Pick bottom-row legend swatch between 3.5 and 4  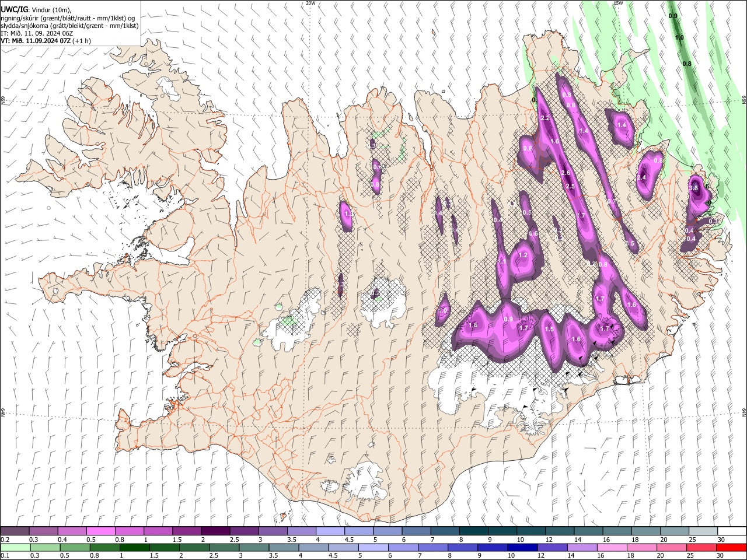tap(284, 548)
